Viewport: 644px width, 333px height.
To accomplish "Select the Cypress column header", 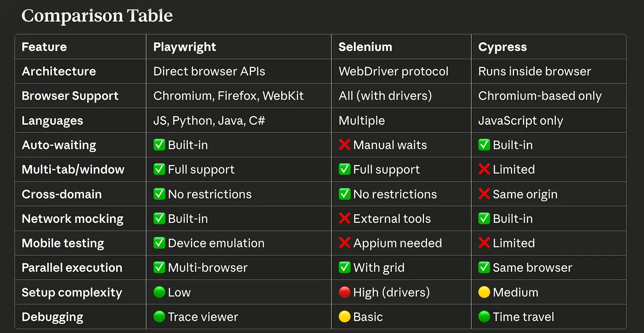I will [502, 47].
